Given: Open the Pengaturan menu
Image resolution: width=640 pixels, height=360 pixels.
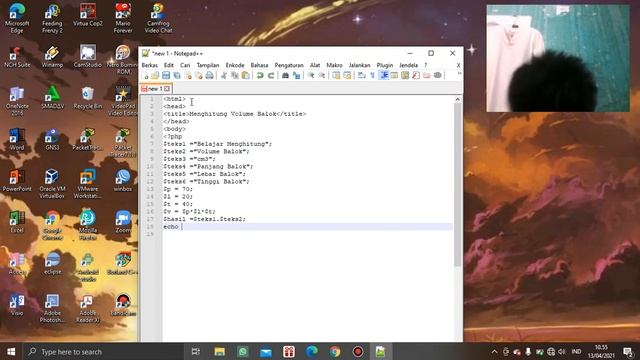Looking at the screenshot, I should coord(289,65).
